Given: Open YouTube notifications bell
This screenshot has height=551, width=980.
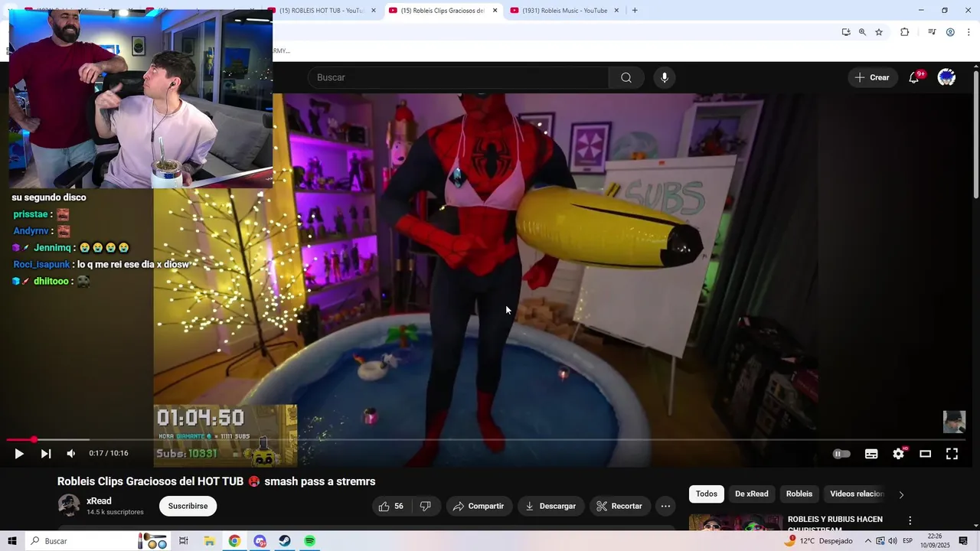Looking at the screenshot, I should pos(914,77).
